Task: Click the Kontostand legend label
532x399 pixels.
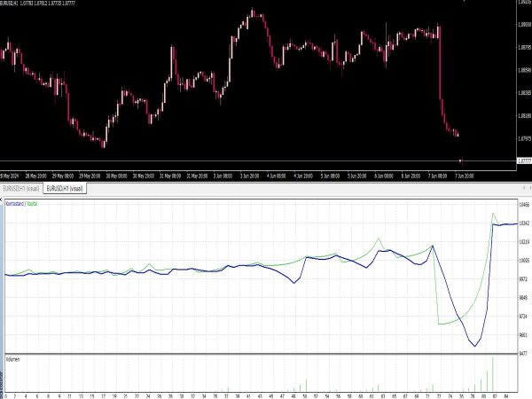Action: (x=15, y=204)
